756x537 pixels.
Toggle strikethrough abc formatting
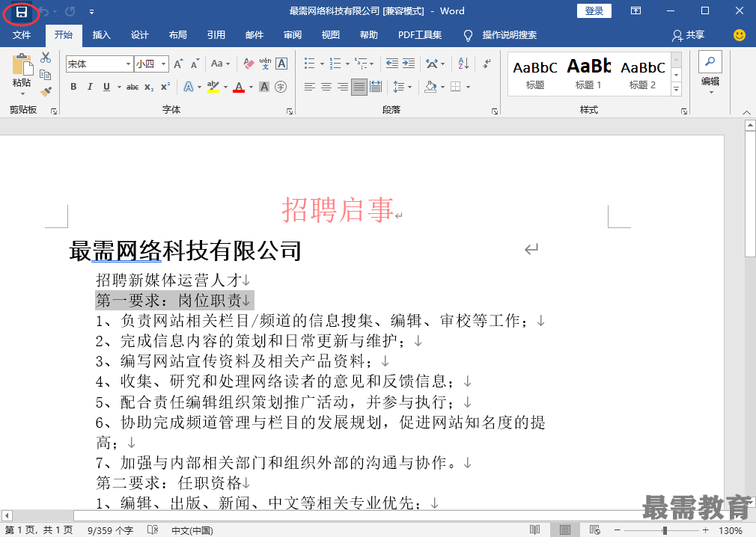click(132, 87)
